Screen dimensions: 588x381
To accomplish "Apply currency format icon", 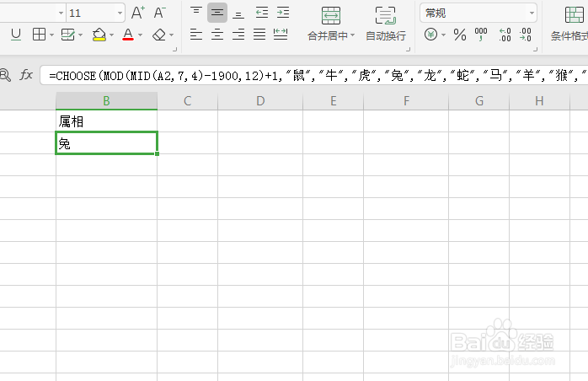I will click(x=430, y=35).
